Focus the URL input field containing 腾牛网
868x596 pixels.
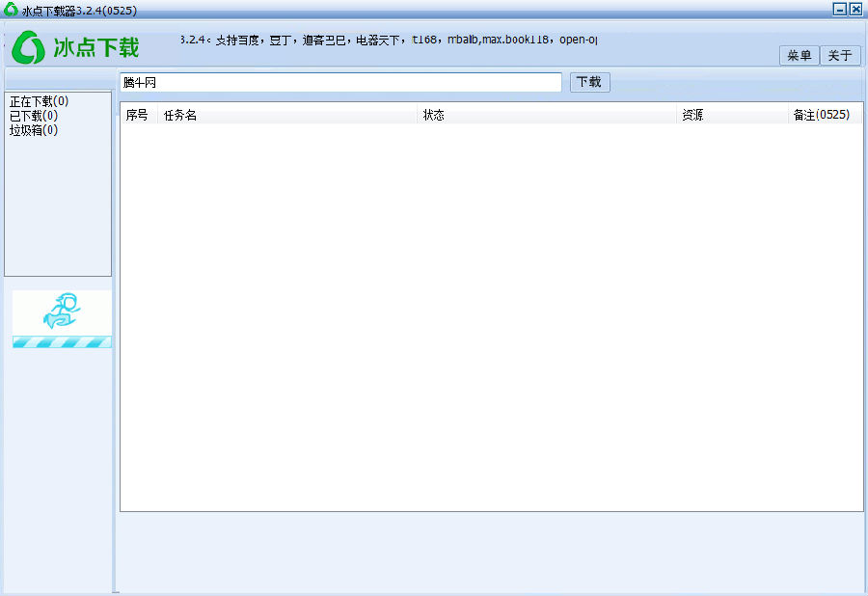340,82
